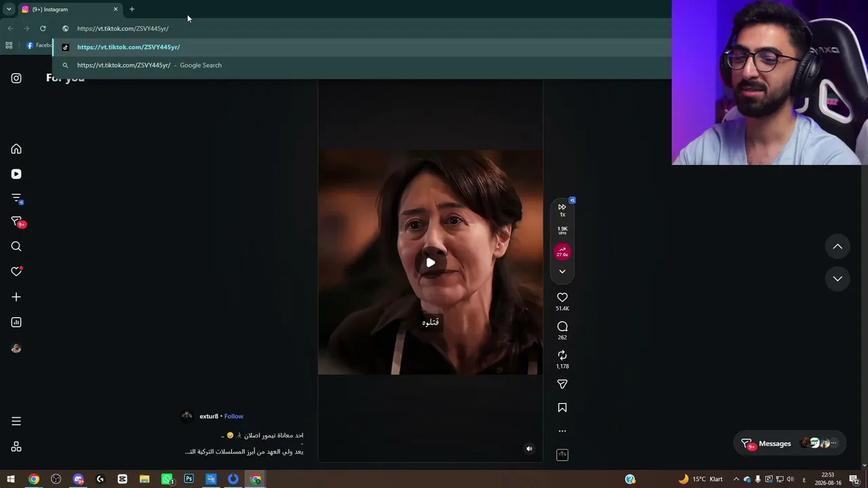The width and height of the screenshot is (868, 488).
Task: Open the Facebook bookmark
Action: 39,45
